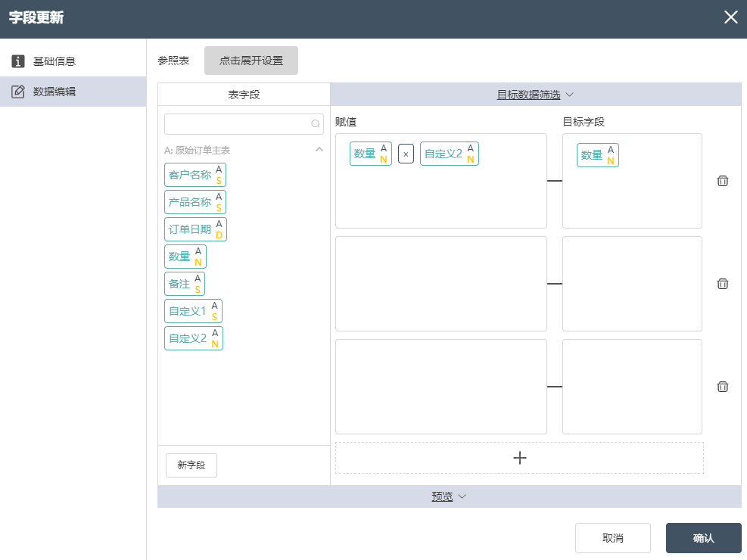Click the chevron next to 目标数据筛选
This screenshot has width=747, height=560.
569,95
